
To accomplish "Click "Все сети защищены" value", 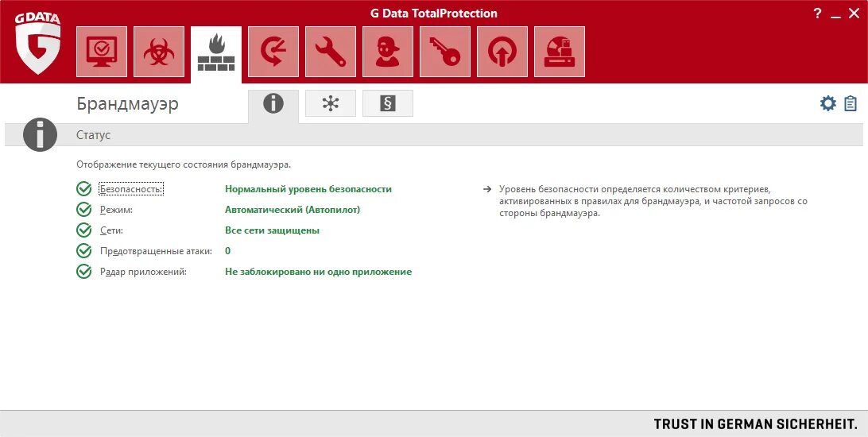I will 273,230.
